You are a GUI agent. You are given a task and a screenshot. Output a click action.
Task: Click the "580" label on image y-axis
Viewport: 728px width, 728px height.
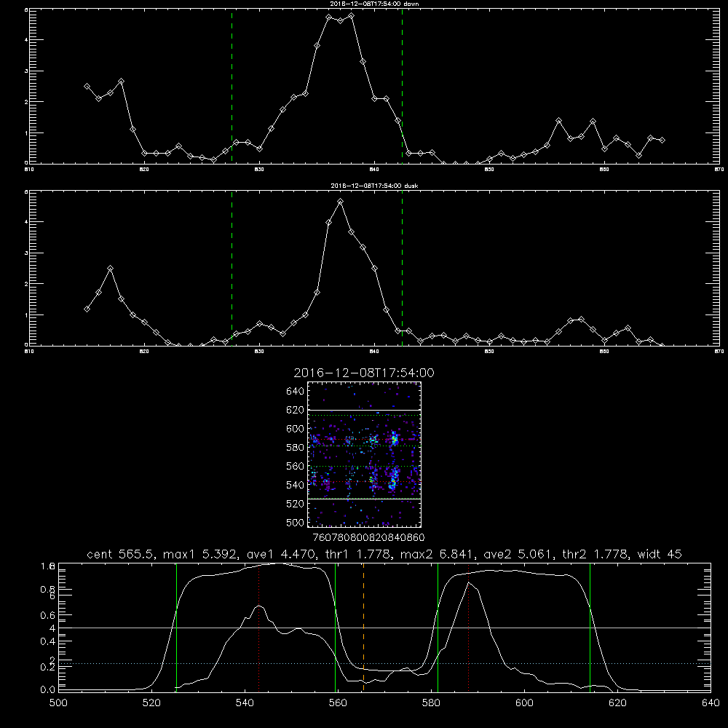pyautogui.click(x=296, y=448)
